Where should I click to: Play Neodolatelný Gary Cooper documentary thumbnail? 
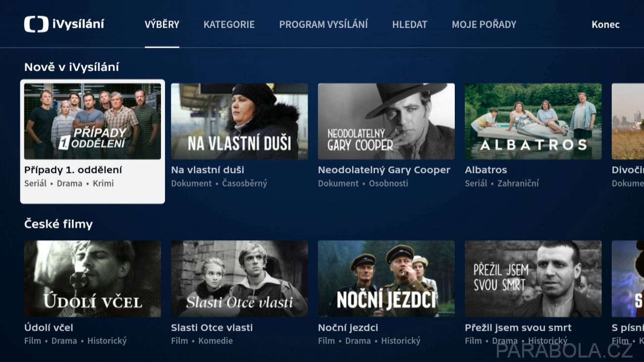386,121
